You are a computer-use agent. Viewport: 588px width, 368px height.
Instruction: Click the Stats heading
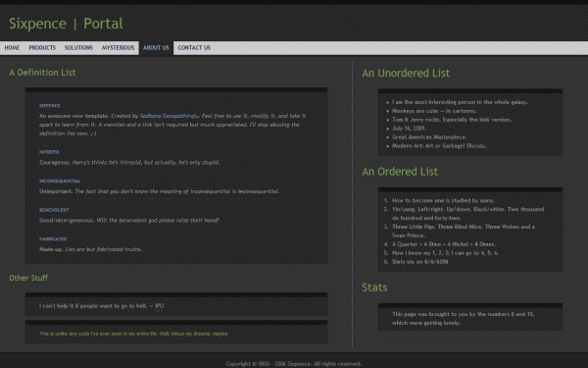[374, 288]
